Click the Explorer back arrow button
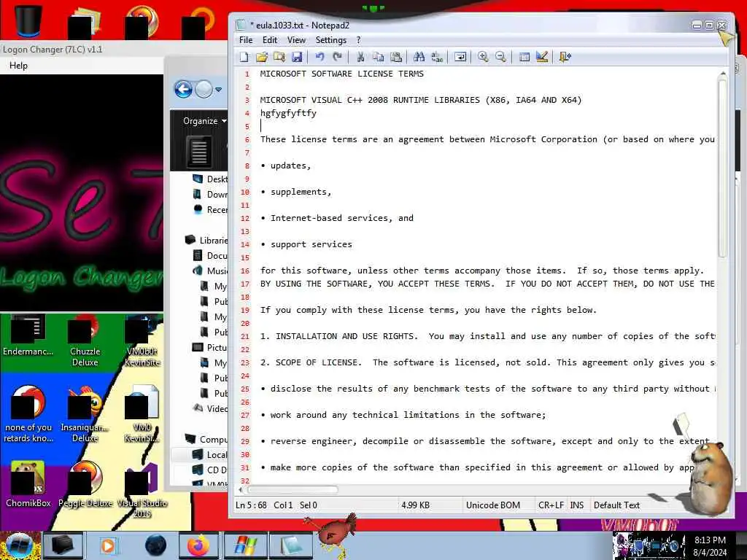 coord(183,90)
